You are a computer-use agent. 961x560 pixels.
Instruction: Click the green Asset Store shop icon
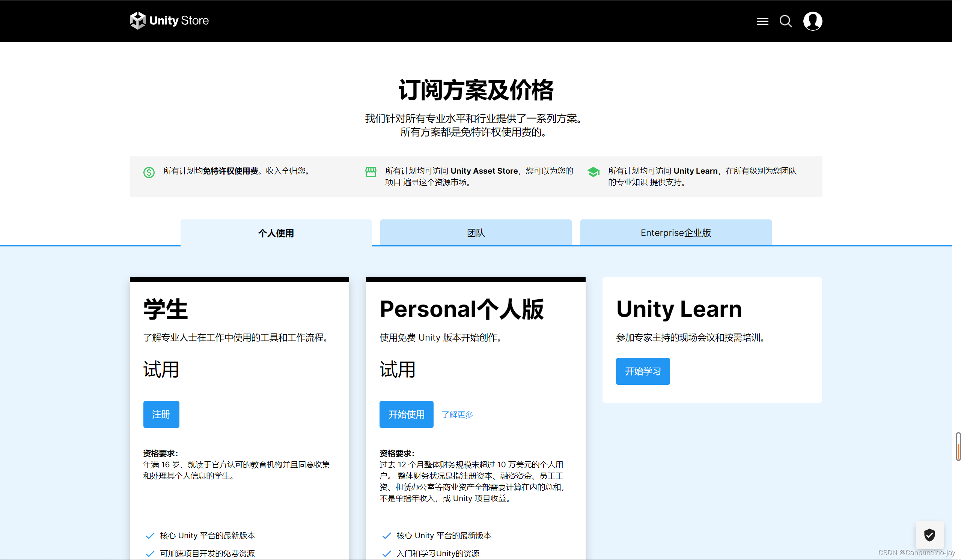point(371,172)
